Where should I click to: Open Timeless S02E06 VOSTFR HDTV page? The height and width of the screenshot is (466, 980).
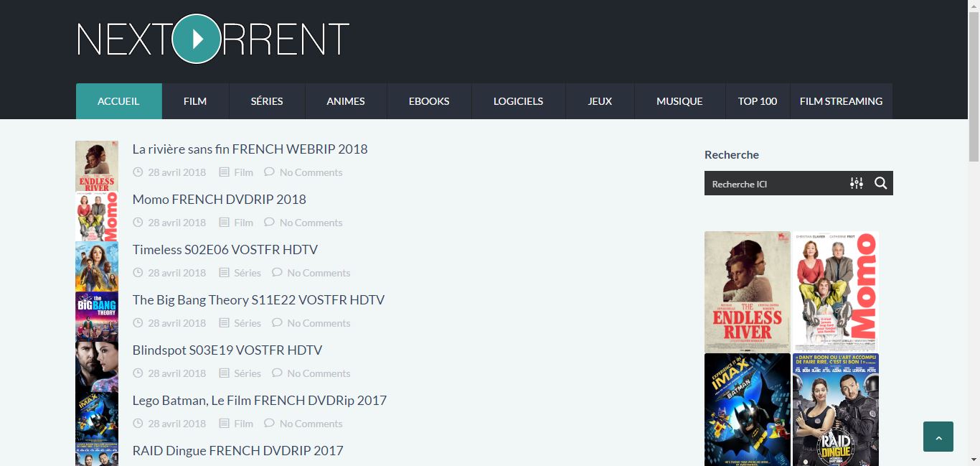point(225,249)
